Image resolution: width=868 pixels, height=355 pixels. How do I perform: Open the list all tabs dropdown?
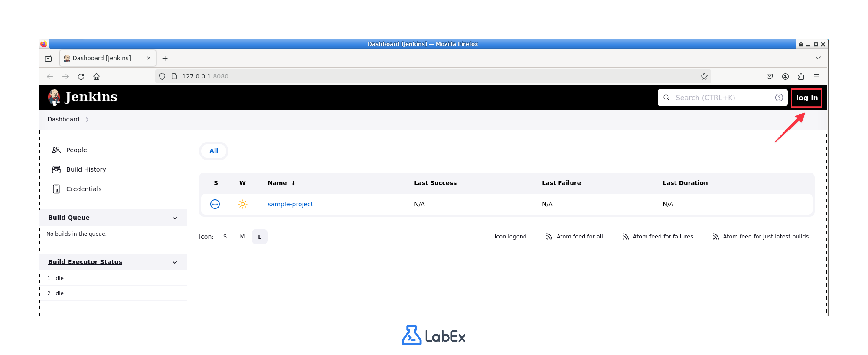click(x=818, y=58)
